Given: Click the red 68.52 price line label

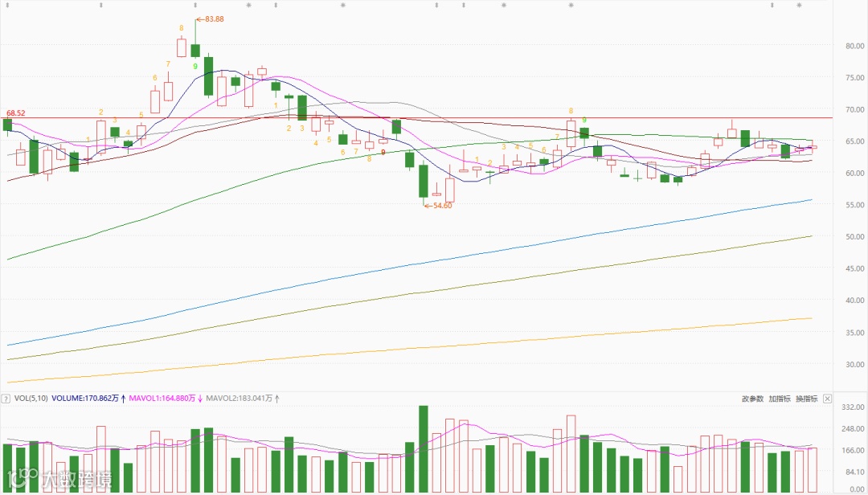Looking at the screenshot, I should click(16, 113).
